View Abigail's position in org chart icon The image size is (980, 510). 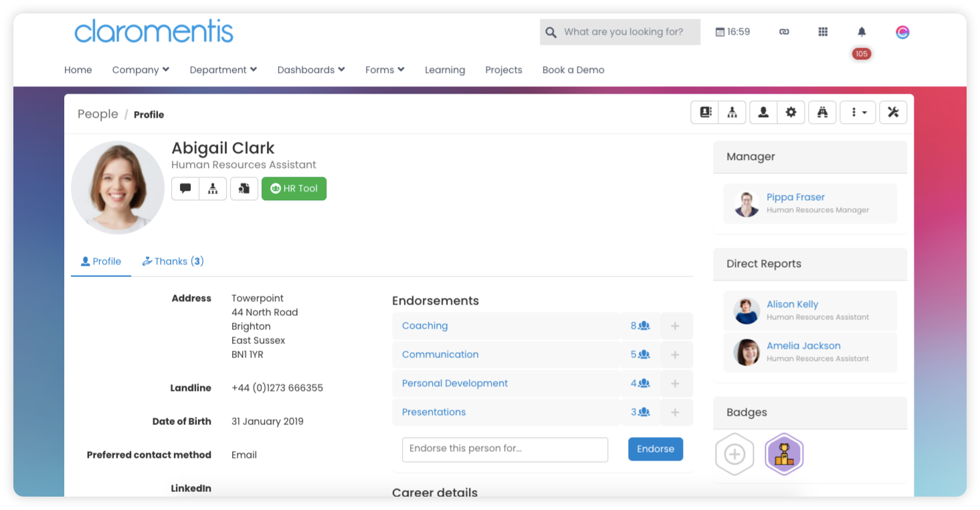point(213,188)
